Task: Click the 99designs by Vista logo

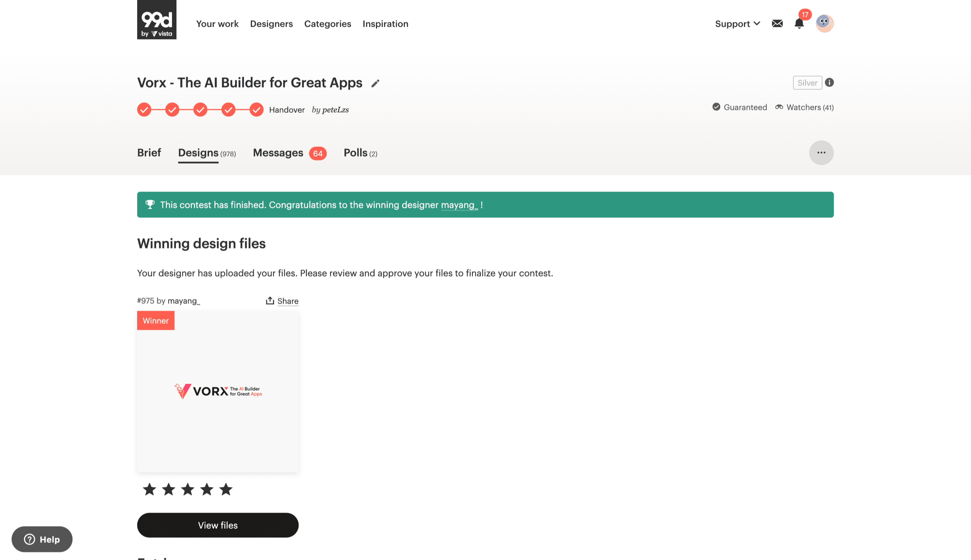Action: 157,19
